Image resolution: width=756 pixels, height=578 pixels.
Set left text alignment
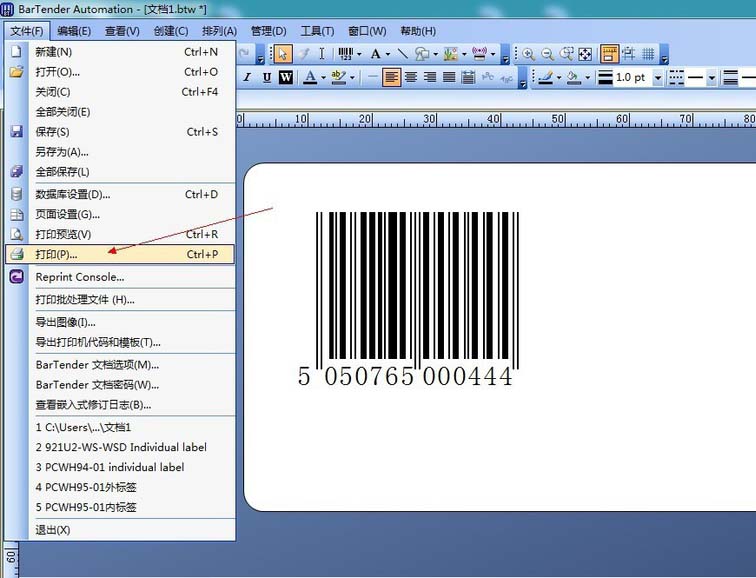pos(391,77)
